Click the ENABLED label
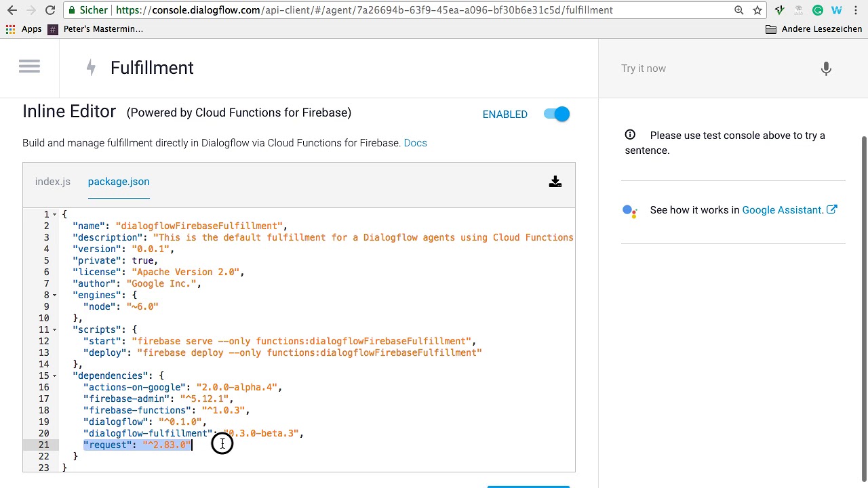This screenshot has height=488, width=868. [505, 115]
